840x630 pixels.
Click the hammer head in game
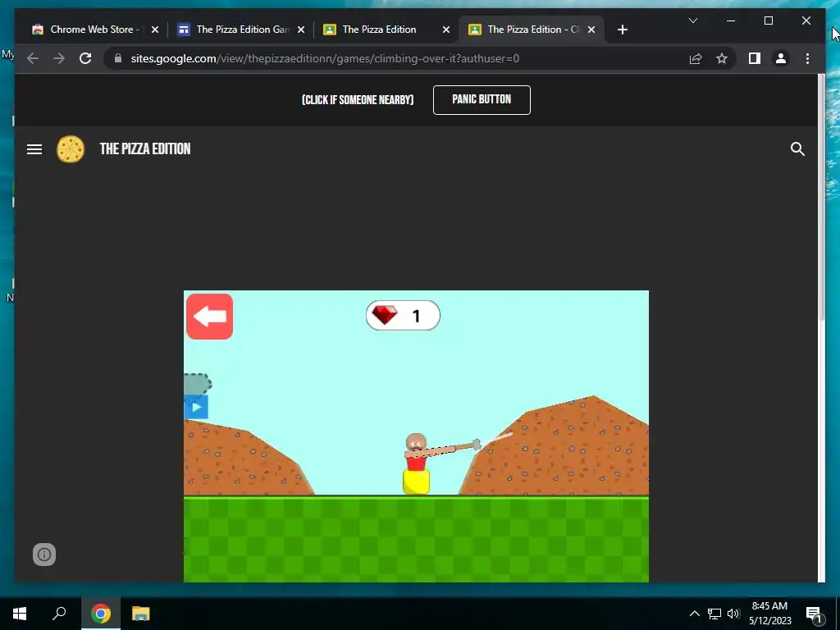click(477, 445)
